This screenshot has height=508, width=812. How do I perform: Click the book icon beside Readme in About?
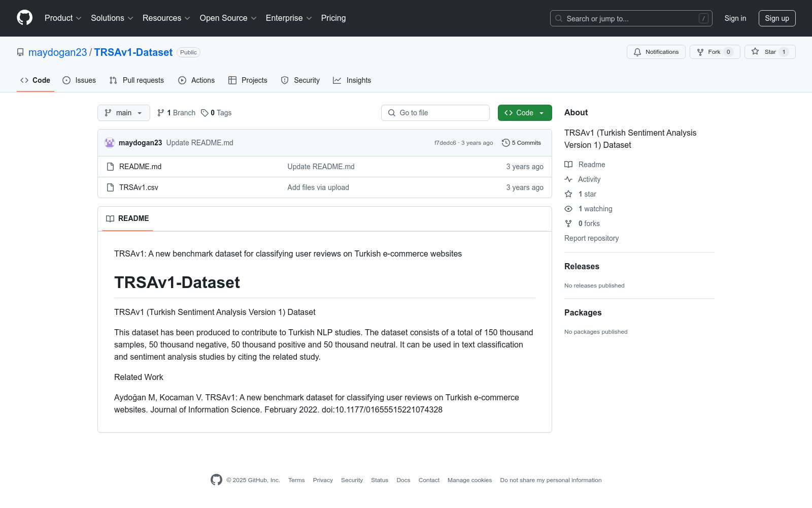tap(568, 165)
